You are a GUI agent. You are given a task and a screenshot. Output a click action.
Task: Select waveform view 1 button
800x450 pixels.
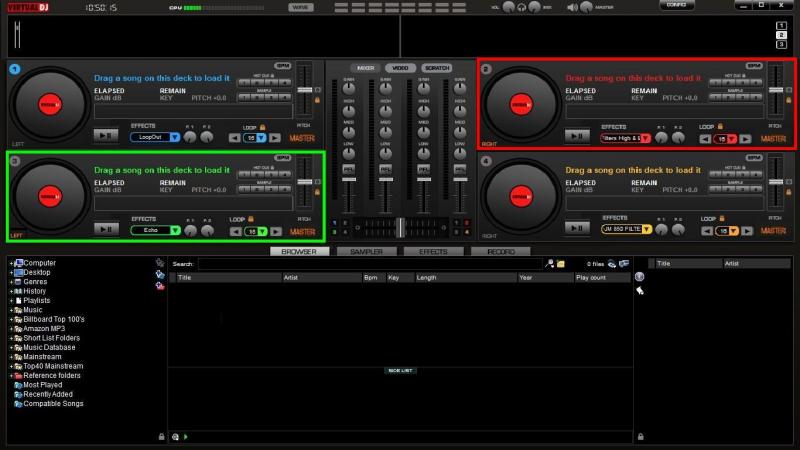coord(781,26)
